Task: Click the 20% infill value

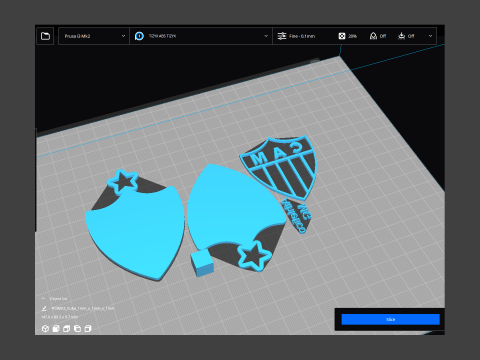Action: click(353, 36)
